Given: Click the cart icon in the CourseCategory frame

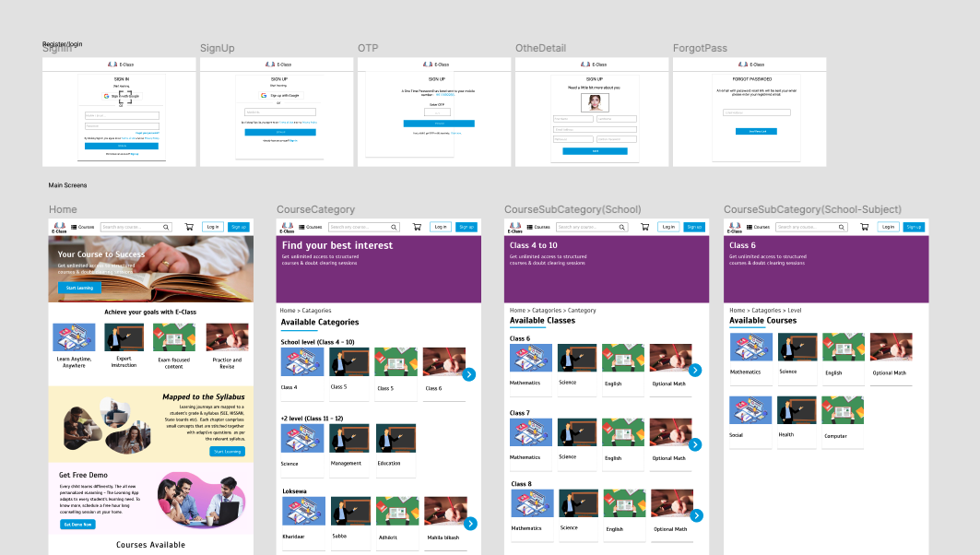Looking at the screenshot, I should point(417,227).
